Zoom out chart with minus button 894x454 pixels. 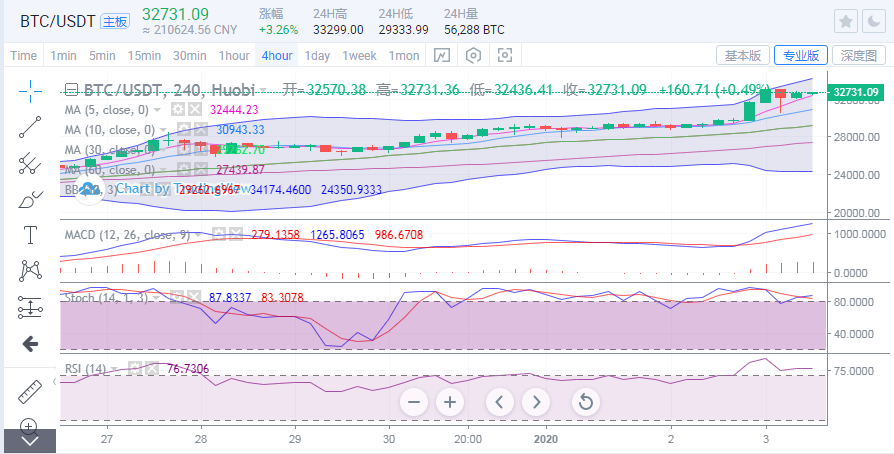(x=414, y=402)
